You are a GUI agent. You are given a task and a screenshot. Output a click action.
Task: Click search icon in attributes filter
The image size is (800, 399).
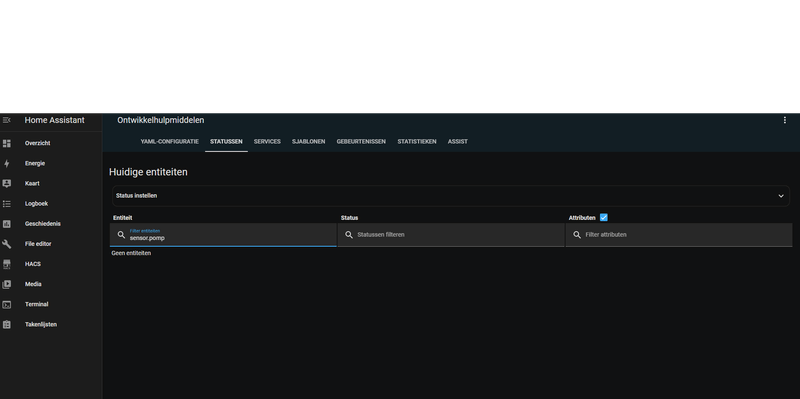point(577,235)
